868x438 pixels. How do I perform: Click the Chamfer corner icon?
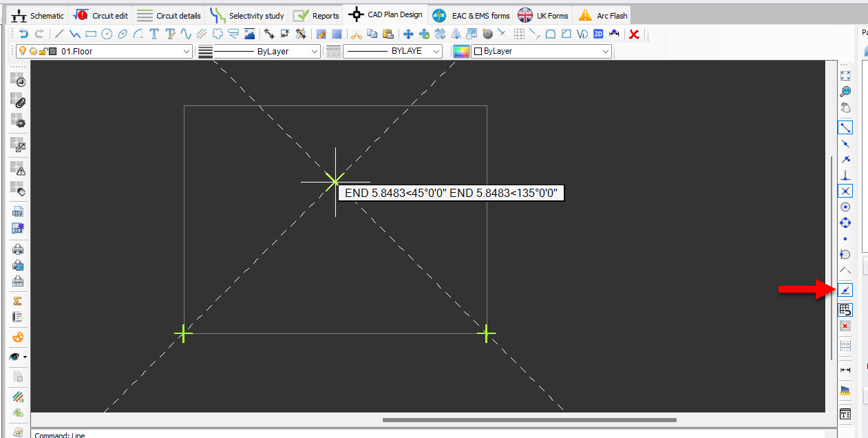click(x=567, y=34)
